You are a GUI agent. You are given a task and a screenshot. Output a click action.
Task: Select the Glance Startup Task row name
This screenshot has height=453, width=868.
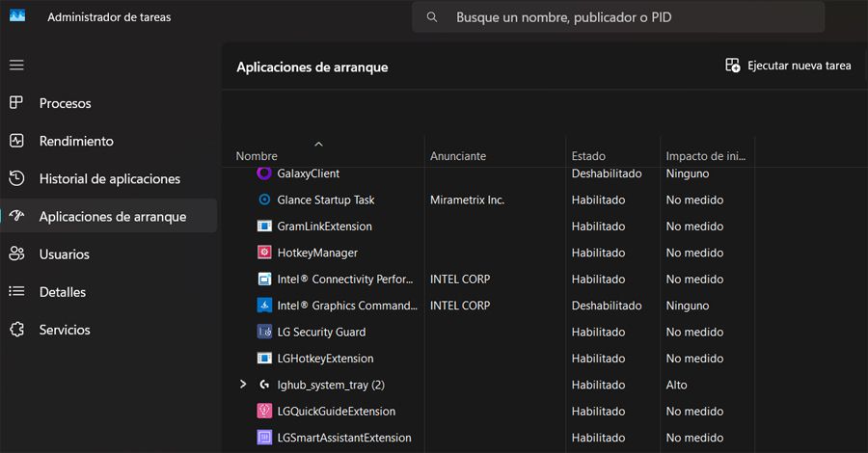click(x=326, y=200)
